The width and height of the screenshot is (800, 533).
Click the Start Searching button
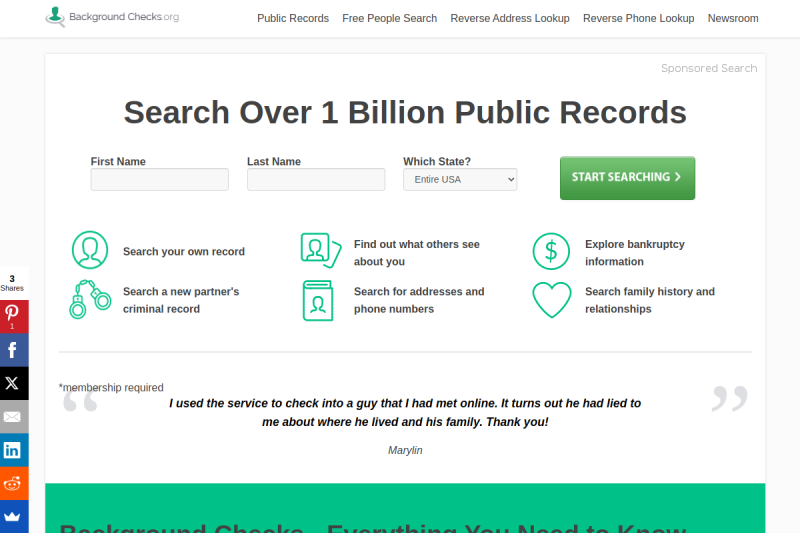click(x=627, y=177)
